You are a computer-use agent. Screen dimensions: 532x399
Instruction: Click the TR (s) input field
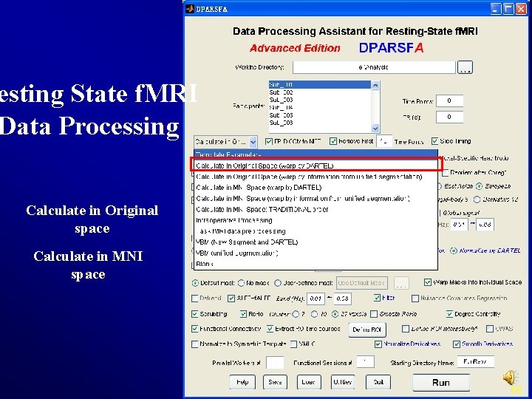(449, 117)
